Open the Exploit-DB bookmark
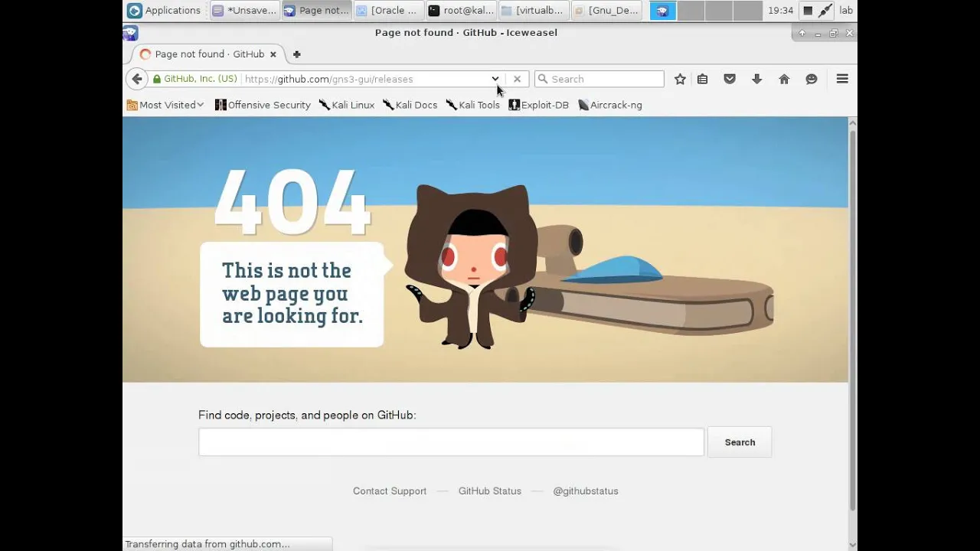 (538, 105)
